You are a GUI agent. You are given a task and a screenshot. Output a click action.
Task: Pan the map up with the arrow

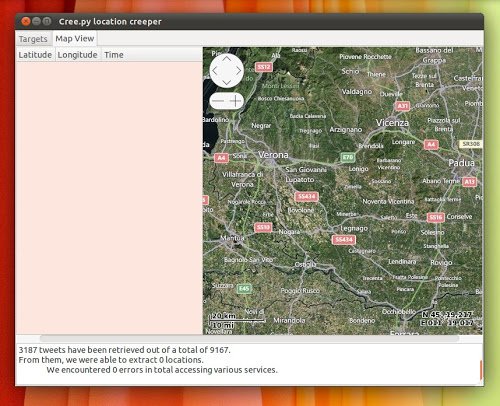227,59
